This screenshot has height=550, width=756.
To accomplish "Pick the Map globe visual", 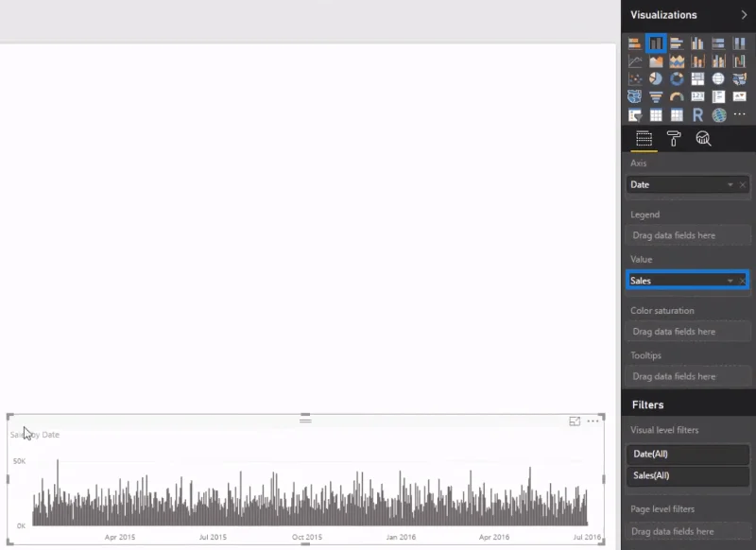I will point(718,78).
